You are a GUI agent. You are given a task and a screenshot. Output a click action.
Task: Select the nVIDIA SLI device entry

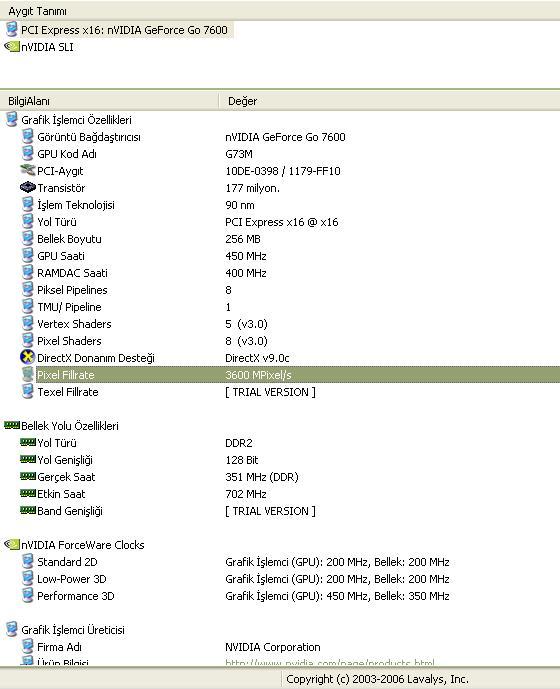[x=47, y=47]
